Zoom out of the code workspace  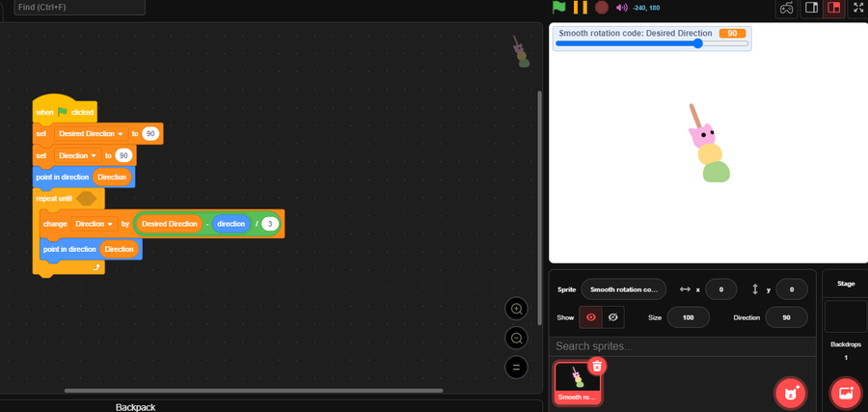coord(517,338)
